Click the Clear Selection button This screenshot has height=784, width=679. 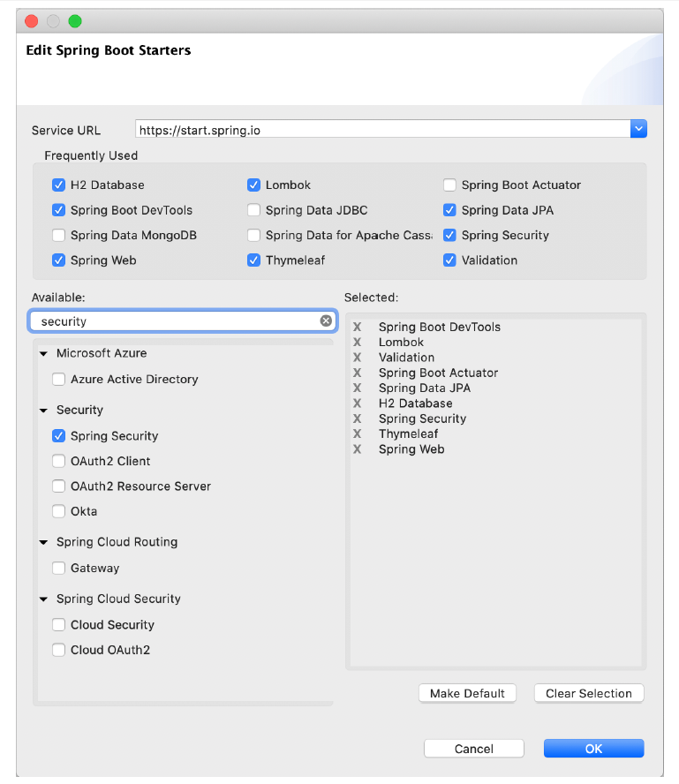click(x=589, y=693)
